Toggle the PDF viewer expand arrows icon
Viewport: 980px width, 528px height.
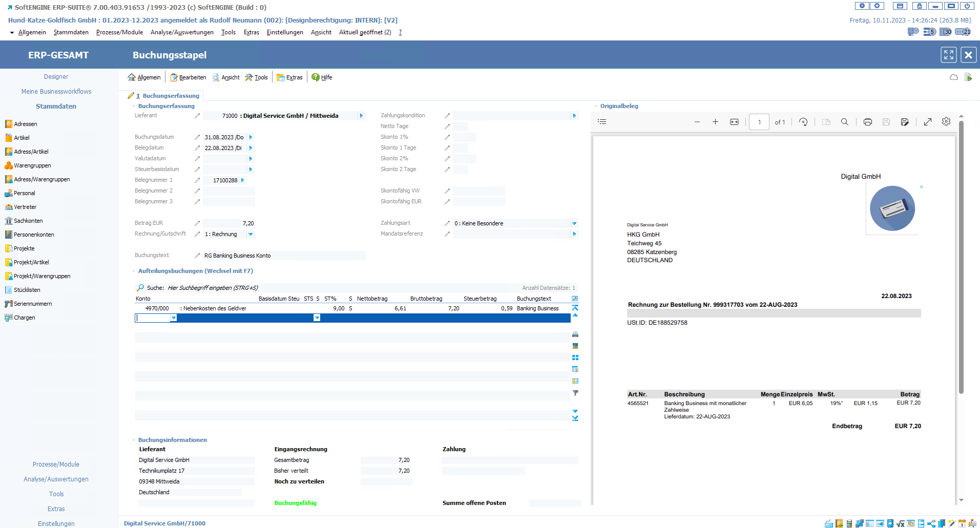click(927, 122)
